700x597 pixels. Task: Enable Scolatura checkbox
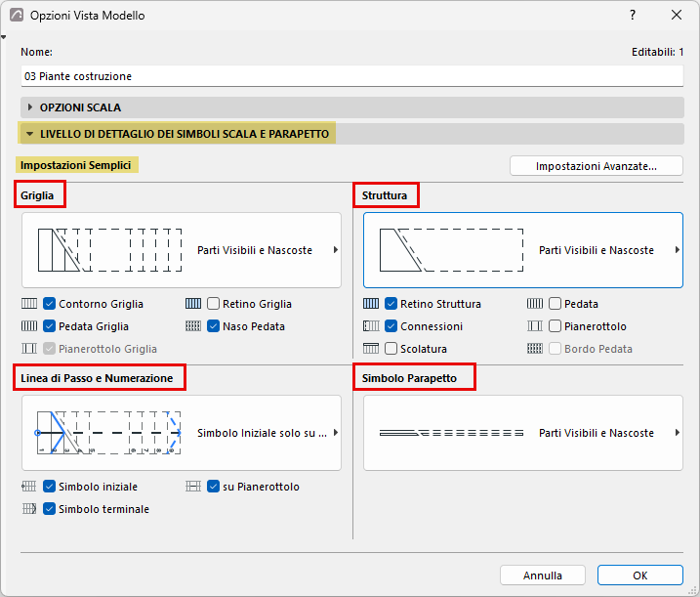point(391,349)
